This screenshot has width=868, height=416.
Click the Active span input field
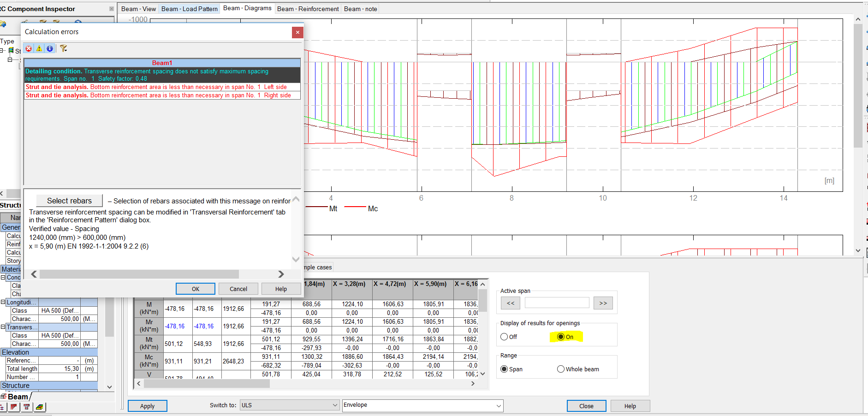tap(557, 303)
